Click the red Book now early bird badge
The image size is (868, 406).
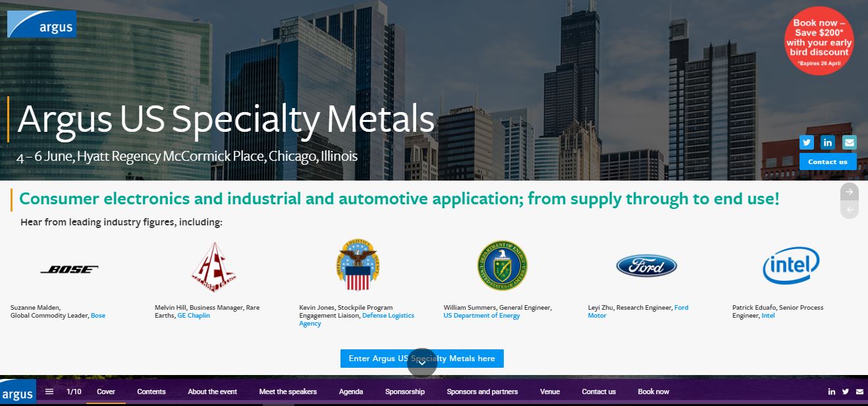tap(819, 41)
